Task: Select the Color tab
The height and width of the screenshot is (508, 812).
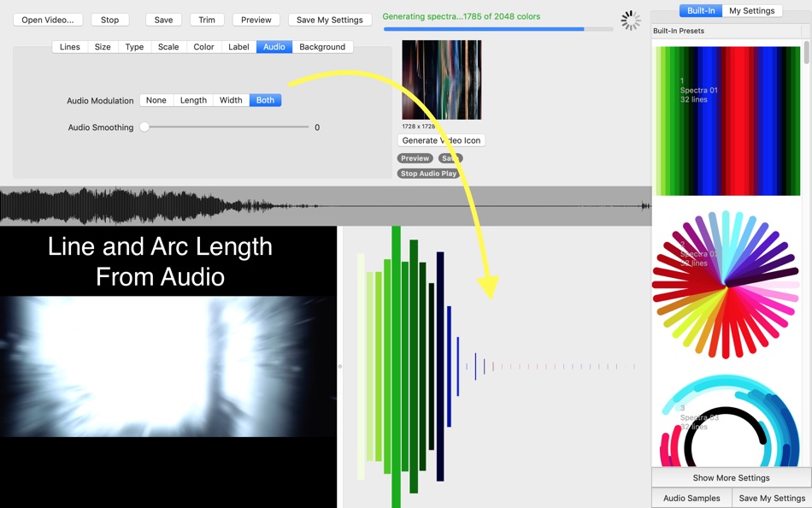Action: pyautogui.click(x=204, y=47)
